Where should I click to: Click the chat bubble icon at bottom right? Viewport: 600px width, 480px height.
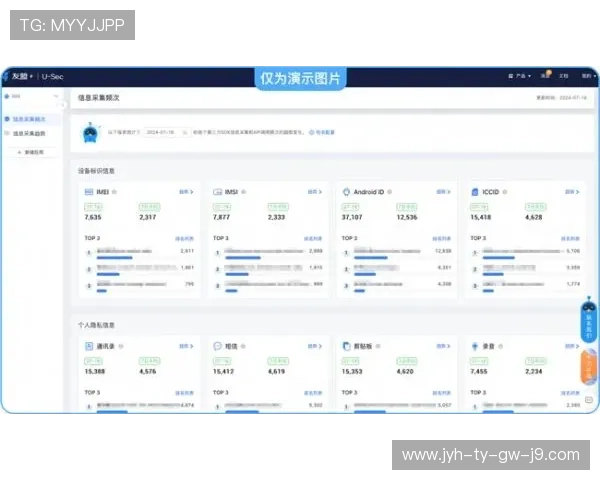click(589, 400)
